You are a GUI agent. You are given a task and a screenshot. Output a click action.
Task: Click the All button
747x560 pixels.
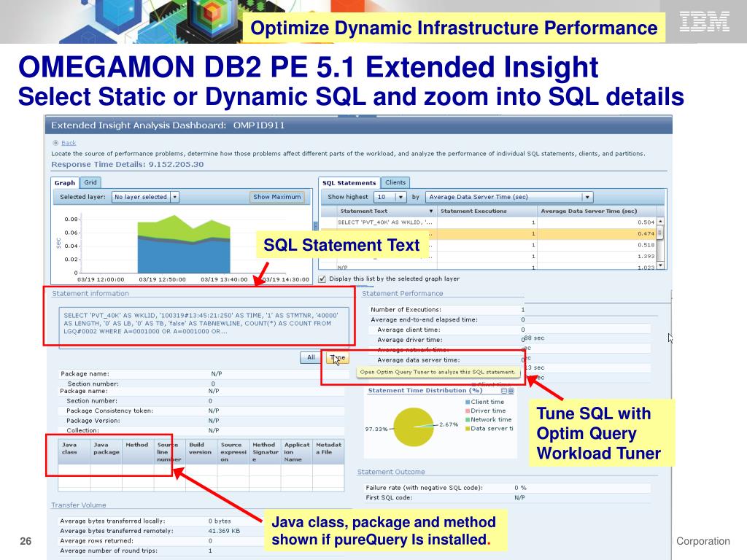pyautogui.click(x=311, y=357)
